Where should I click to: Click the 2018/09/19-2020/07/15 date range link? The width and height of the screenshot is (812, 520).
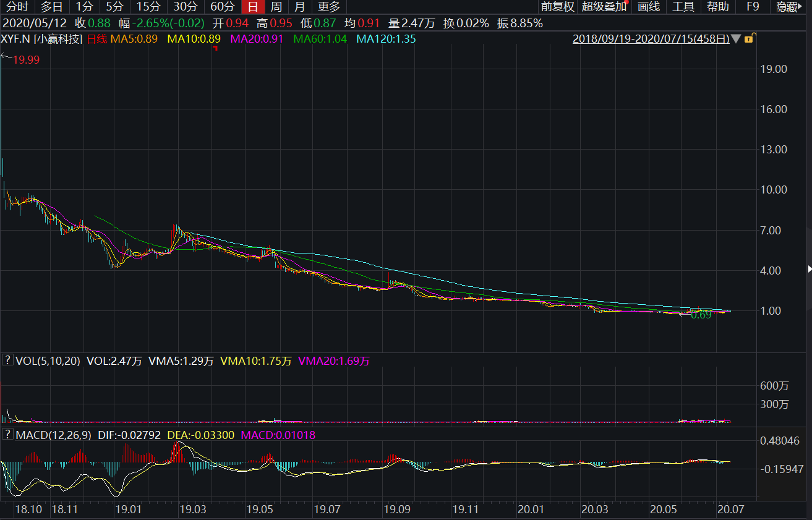651,39
